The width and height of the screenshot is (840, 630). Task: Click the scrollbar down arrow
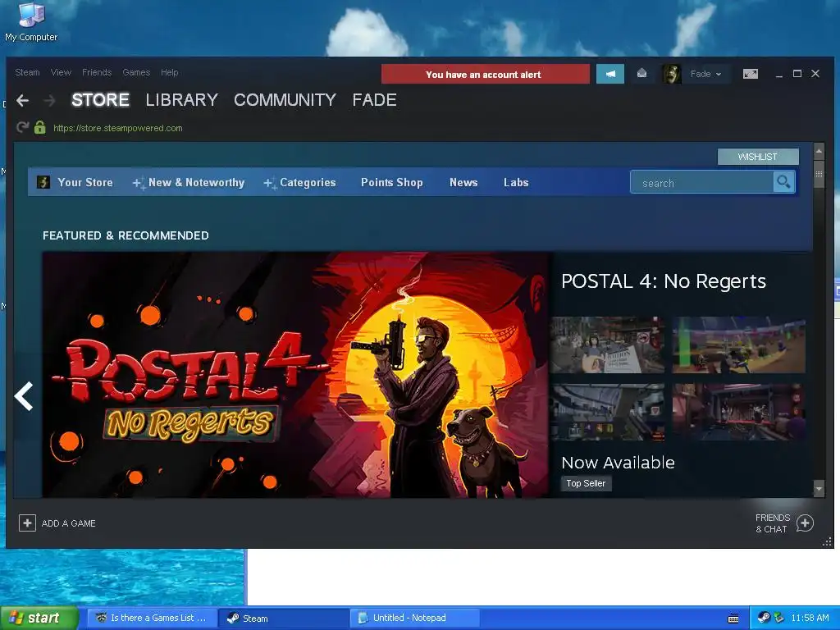click(x=819, y=489)
